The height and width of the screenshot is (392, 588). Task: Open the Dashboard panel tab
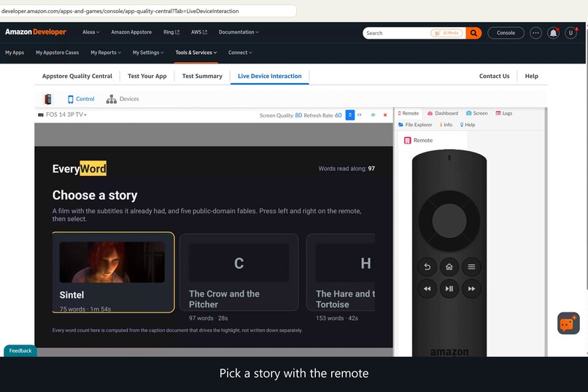pos(443,113)
